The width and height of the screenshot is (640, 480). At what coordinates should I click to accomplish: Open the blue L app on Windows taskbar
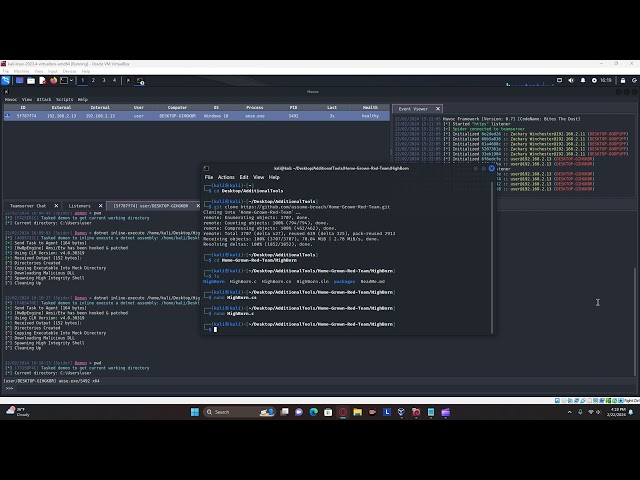pyautogui.click(x=387, y=412)
